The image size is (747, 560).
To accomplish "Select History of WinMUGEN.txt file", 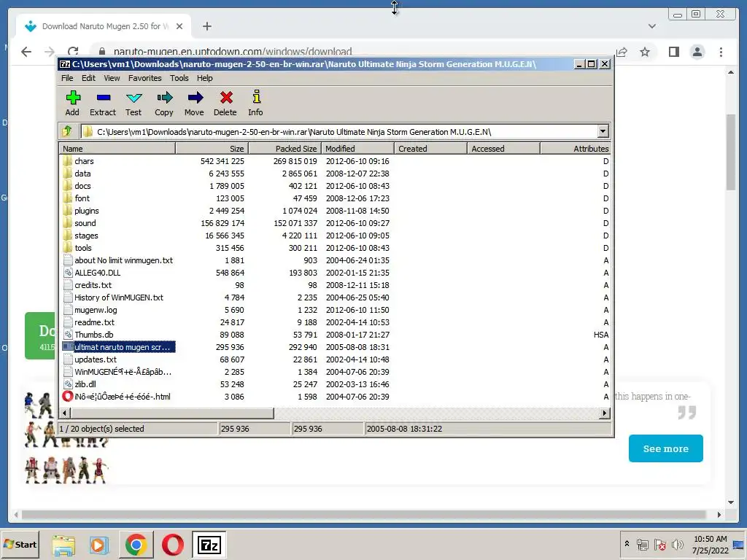I will (x=334, y=297).
